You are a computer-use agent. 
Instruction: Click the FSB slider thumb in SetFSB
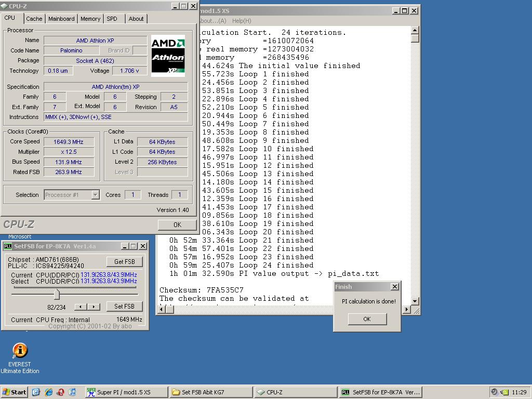(x=57, y=294)
